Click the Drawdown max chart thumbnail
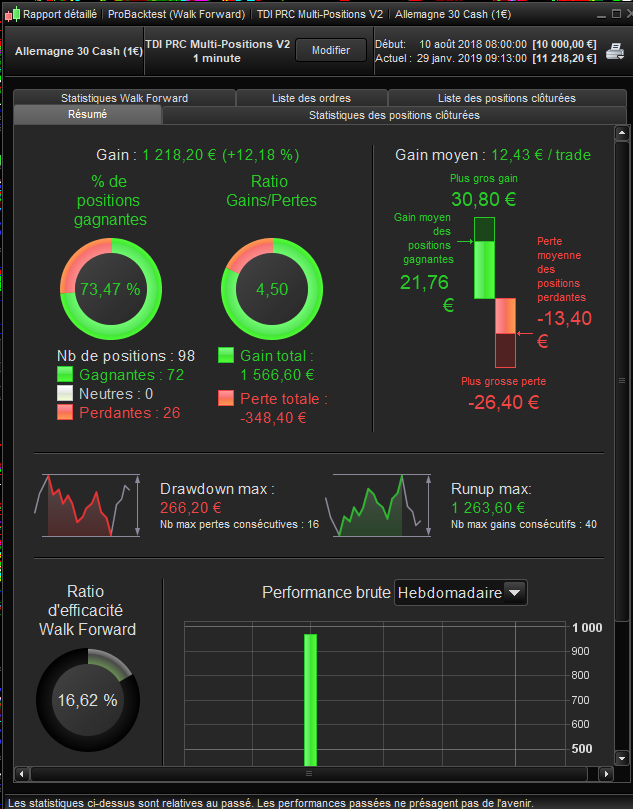633x809 pixels. point(88,506)
